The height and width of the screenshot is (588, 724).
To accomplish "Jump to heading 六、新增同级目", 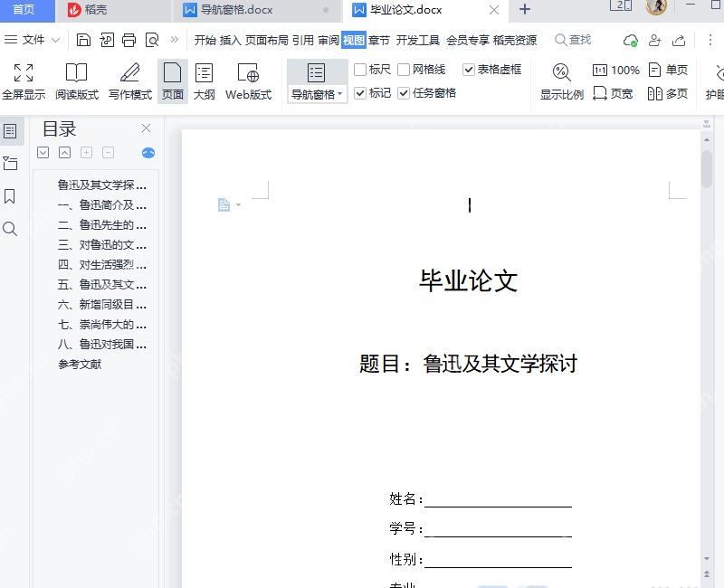I will coord(101,304).
